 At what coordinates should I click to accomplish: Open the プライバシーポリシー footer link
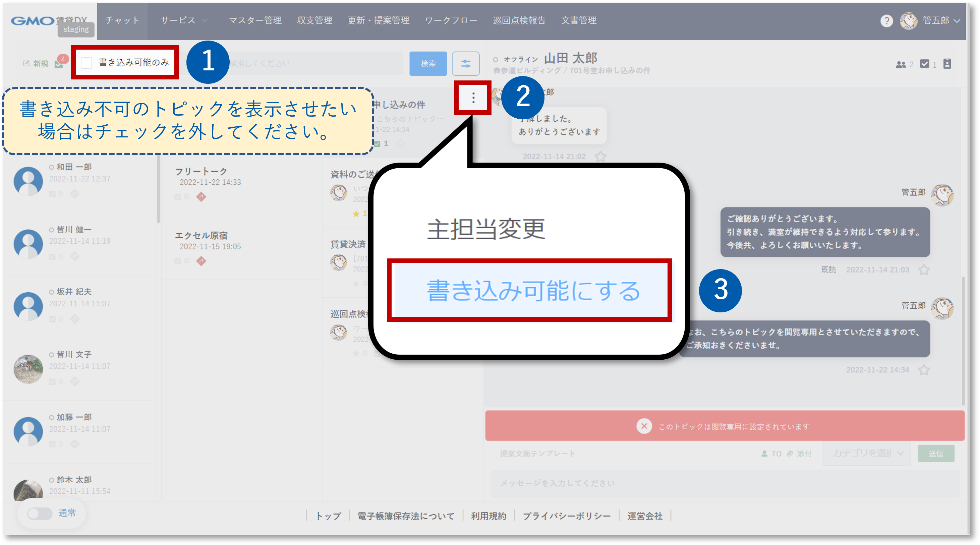coord(567,516)
